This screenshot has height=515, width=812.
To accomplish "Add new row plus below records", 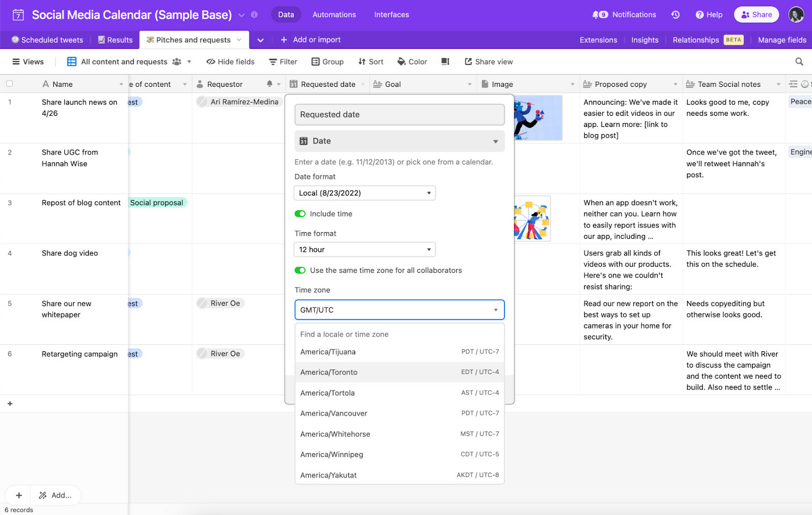I will tap(10, 403).
